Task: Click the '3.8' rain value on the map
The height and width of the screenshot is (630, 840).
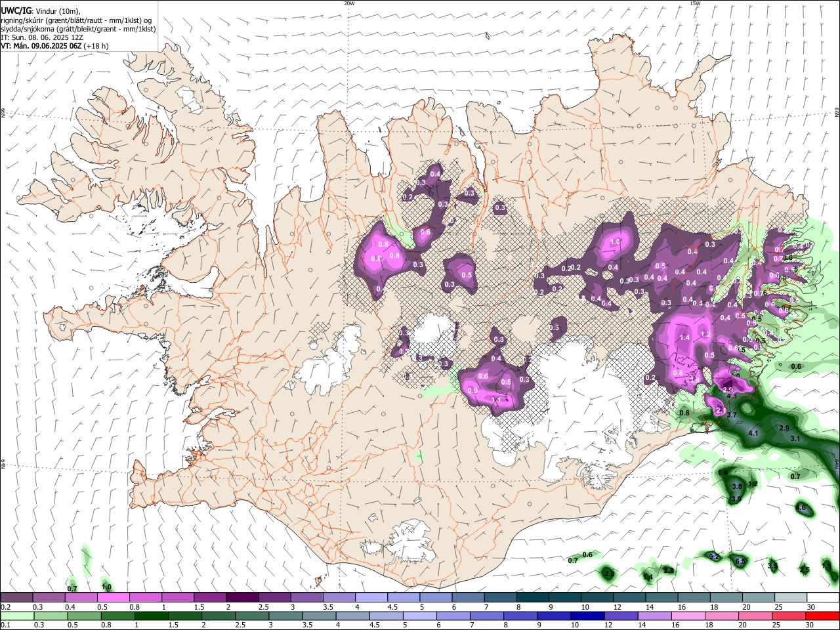Action: pyautogui.click(x=736, y=486)
